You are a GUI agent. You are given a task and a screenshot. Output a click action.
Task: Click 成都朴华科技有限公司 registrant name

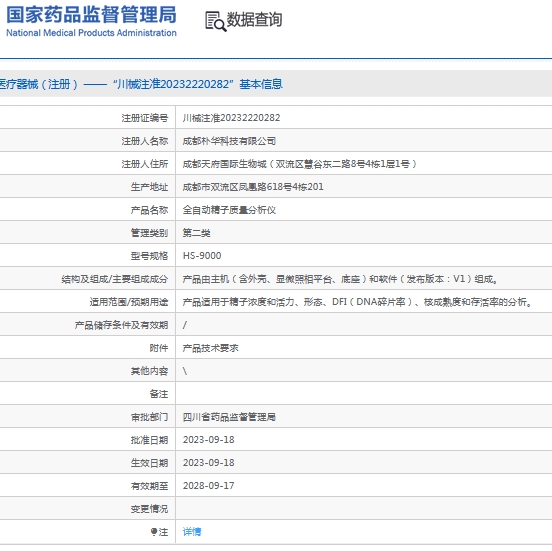229,141
